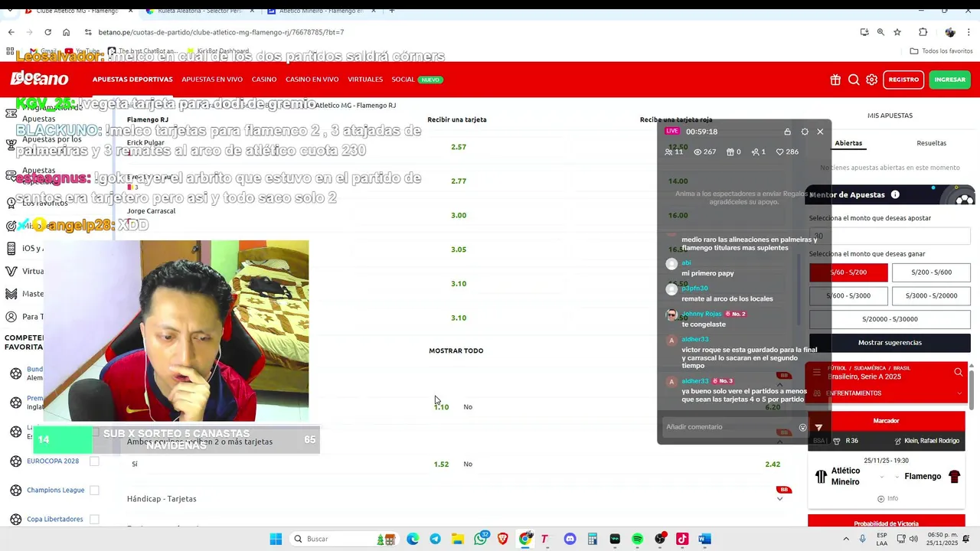The width and height of the screenshot is (980, 551).
Task: Expand all players with MOSTRAR TODO
Action: coord(456,350)
